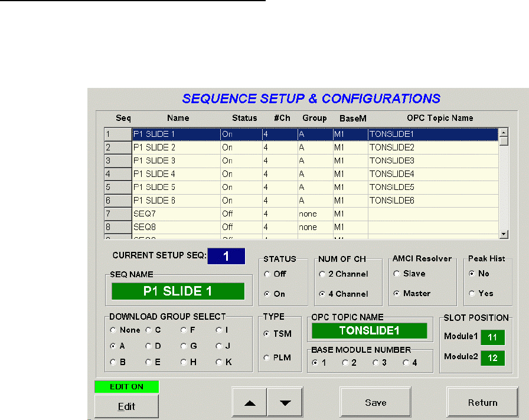Select row header 1 in sequence table

click(117, 134)
